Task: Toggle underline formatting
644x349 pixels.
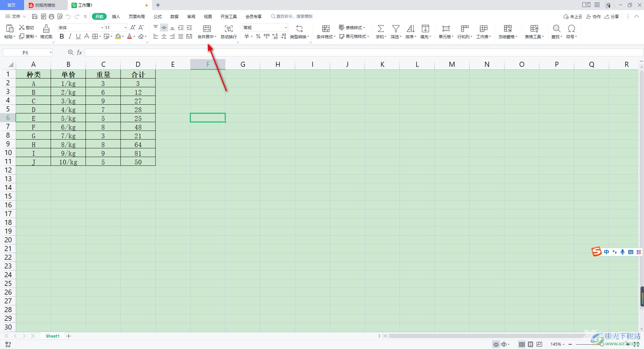Action: pyautogui.click(x=78, y=36)
